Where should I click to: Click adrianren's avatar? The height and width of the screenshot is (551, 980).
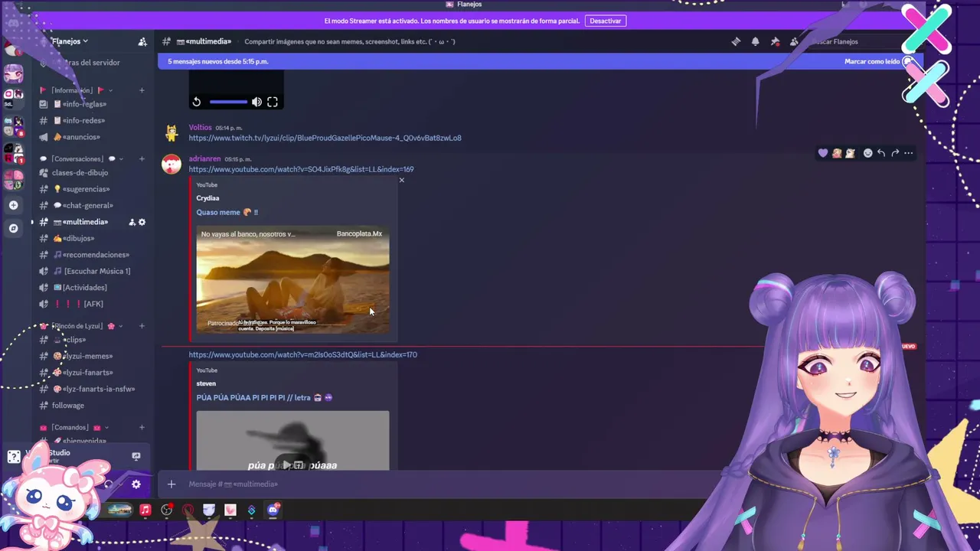171,164
